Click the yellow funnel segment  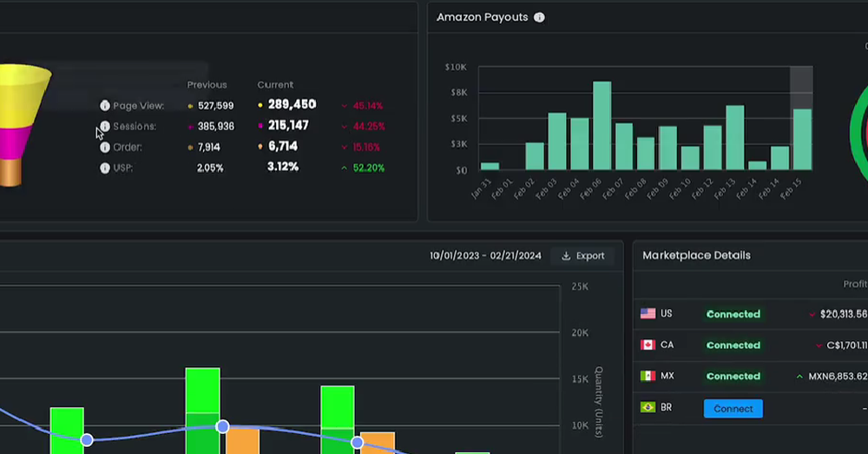[23, 97]
